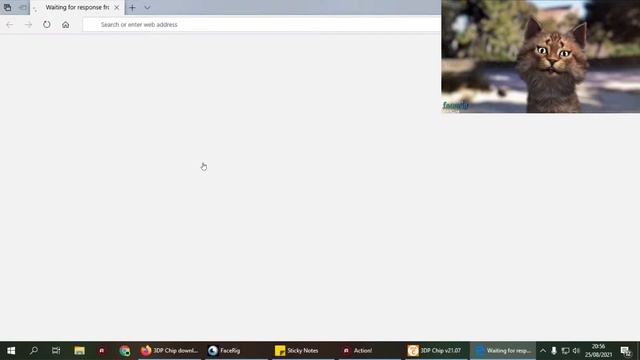Show hidden system tray icons
Screen dimensions: 640x360
[x=543, y=351]
